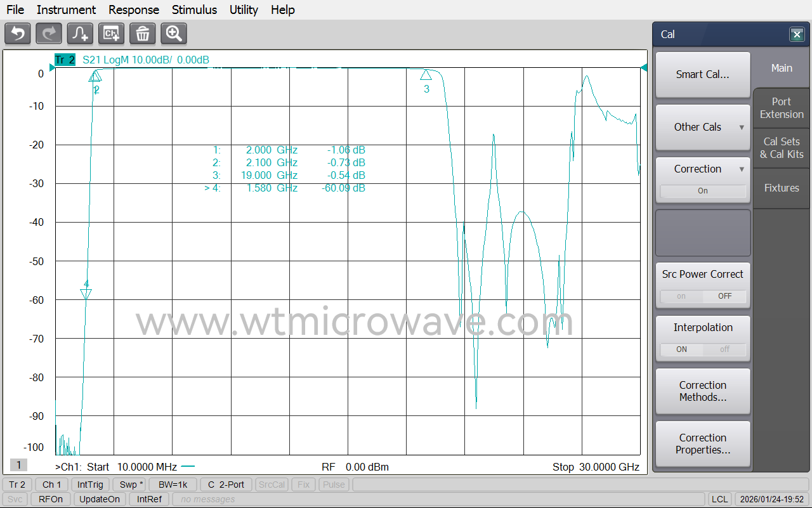Select the C 2-Port calibration indicator
The width and height of the screenshot is (812, 508).
(x=226, y=484)
